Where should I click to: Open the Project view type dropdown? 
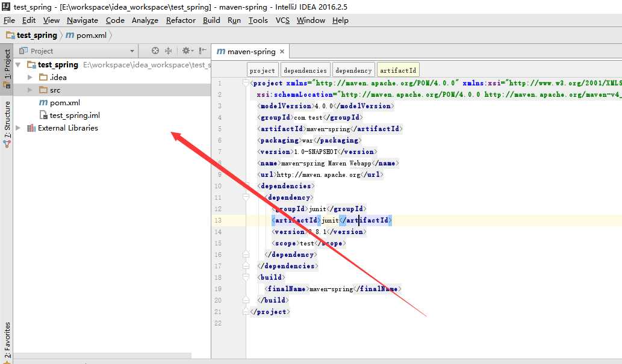pos(132,51)
